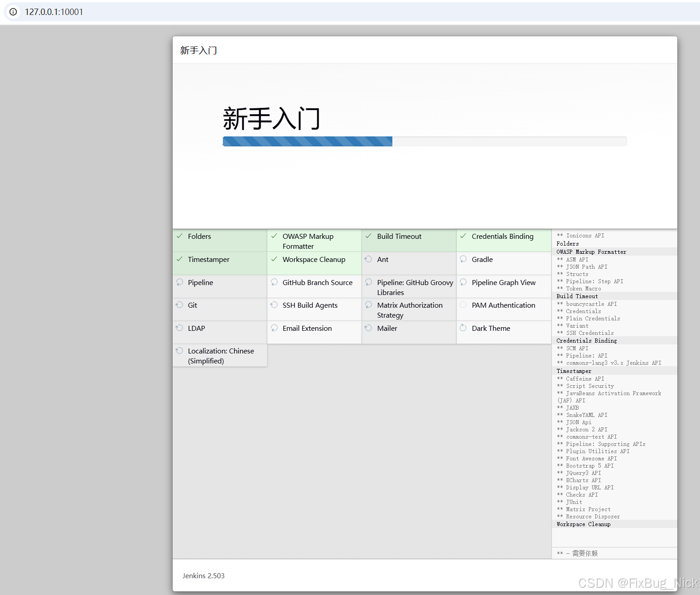Click the Gradle plugin label
Screen dimensions: 700x595
482,259
